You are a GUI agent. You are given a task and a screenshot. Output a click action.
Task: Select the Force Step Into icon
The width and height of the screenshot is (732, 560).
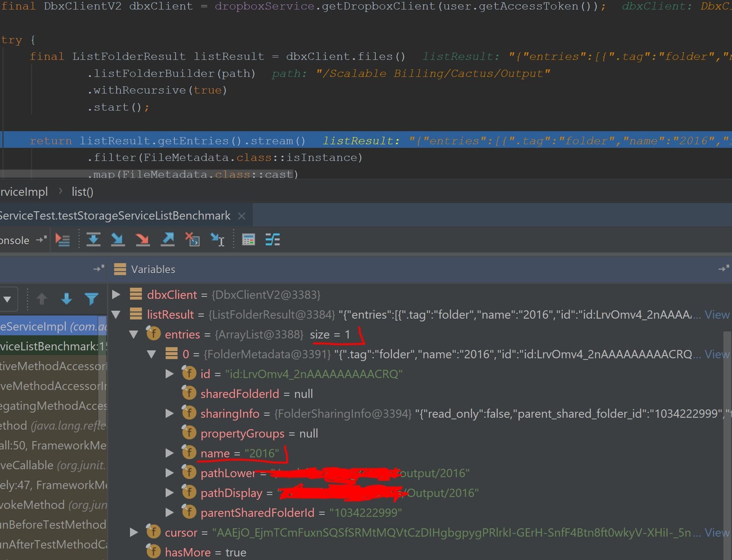[143, 240]
